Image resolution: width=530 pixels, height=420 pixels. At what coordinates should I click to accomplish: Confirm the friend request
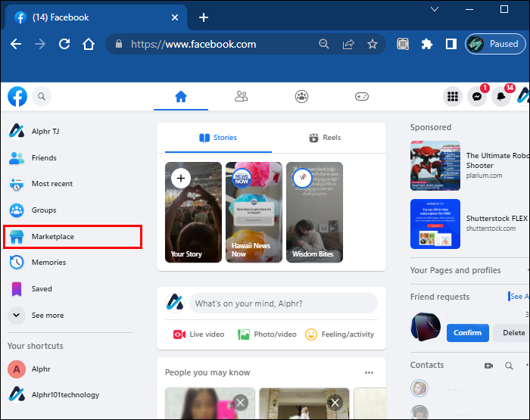(x=467, y=332)
